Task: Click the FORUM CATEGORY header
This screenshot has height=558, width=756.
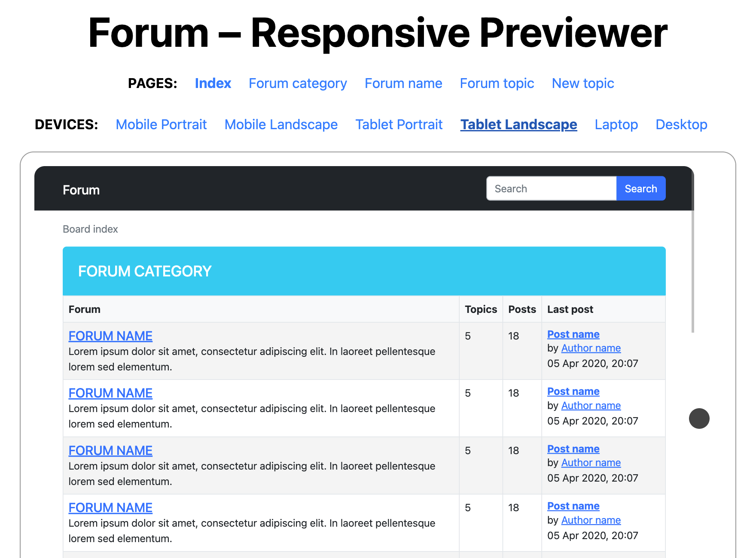Action: click(364, 271)
